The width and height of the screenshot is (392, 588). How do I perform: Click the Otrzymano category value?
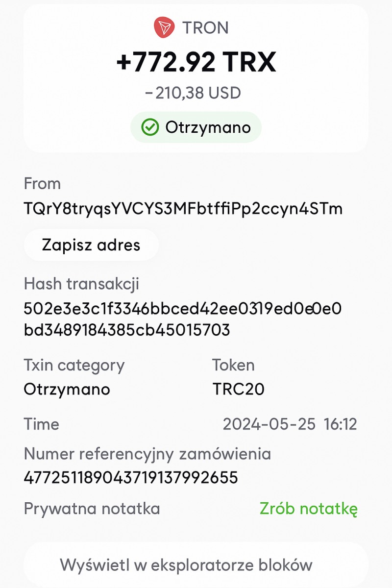click(67, 389)
